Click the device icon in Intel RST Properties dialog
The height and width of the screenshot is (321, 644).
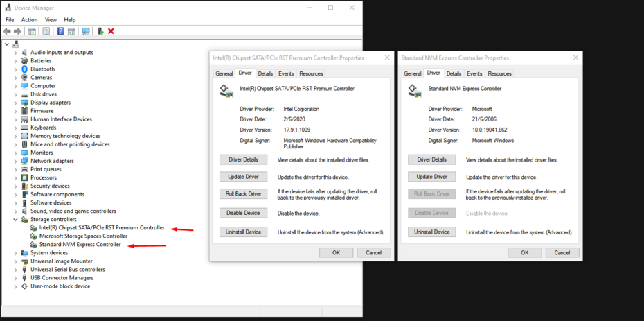point(226,91)
